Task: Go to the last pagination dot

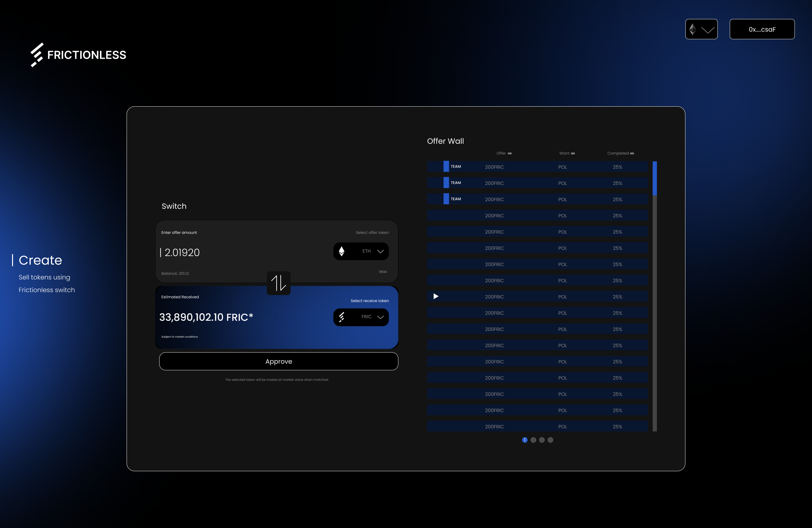Action: [x=550, y=440]
